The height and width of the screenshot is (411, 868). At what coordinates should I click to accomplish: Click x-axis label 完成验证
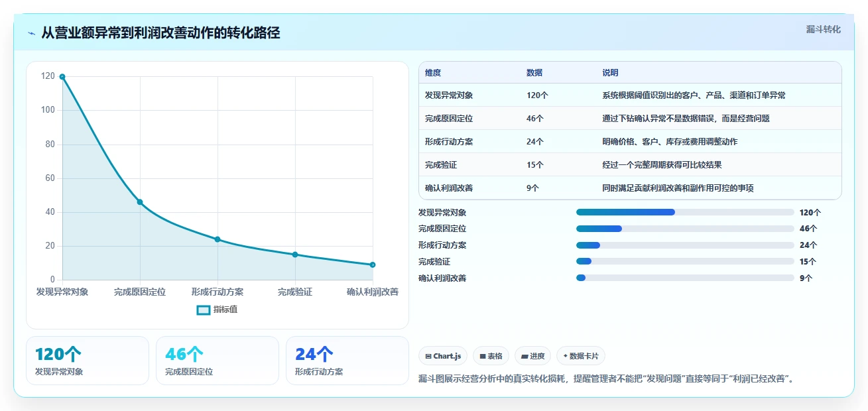pyautogui.click(x=295, y=292)
